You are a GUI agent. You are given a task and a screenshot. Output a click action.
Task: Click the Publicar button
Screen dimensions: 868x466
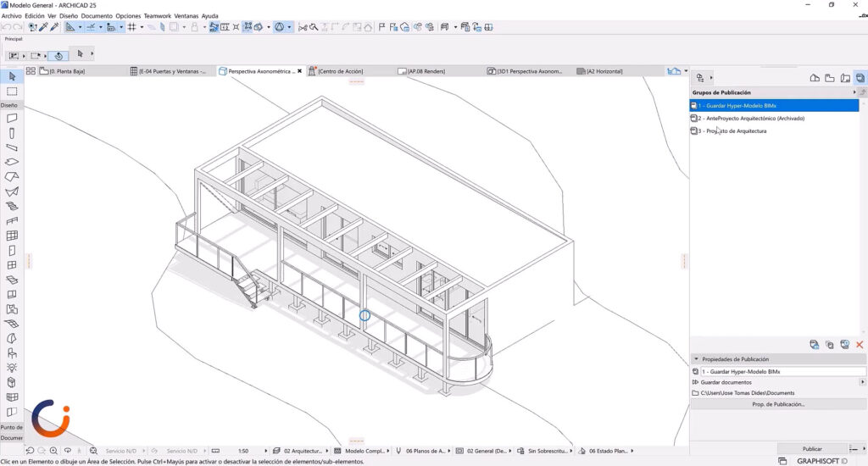[811, 448]
